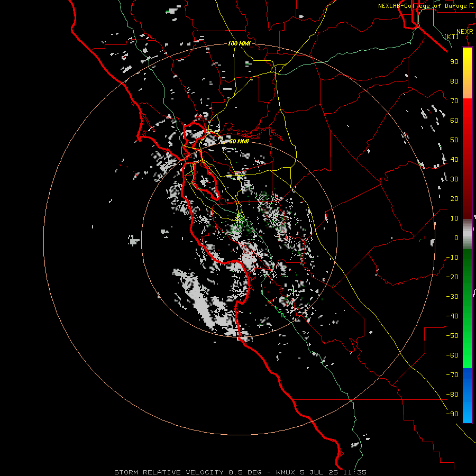Screen dimensions: 476x476
Task: Select the -70 value on velocity scale
Action: coord(452,375)
